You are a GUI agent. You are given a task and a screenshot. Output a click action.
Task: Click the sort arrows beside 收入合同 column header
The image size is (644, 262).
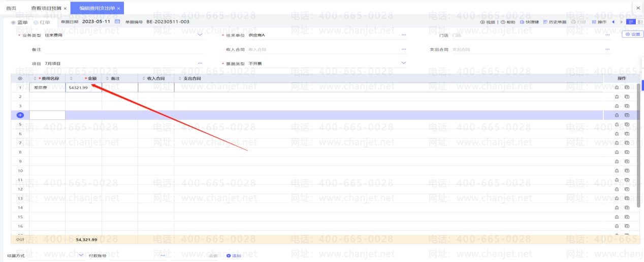(144, 79)
